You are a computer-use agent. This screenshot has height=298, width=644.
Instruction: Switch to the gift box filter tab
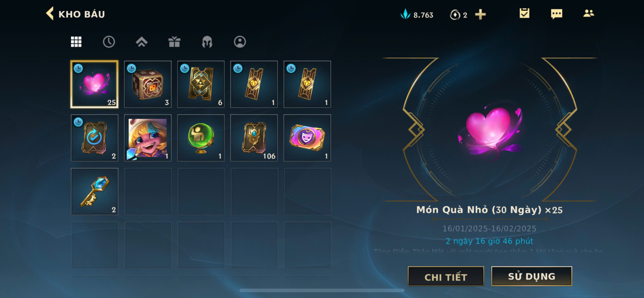tap(174, 42)
